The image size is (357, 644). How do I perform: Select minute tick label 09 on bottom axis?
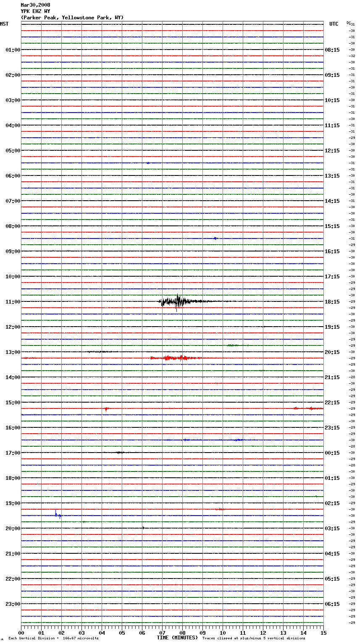click(202, 633)
